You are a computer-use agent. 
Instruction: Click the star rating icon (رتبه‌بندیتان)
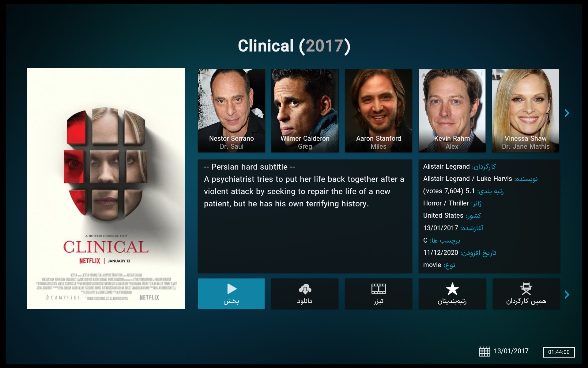[452, 289]
